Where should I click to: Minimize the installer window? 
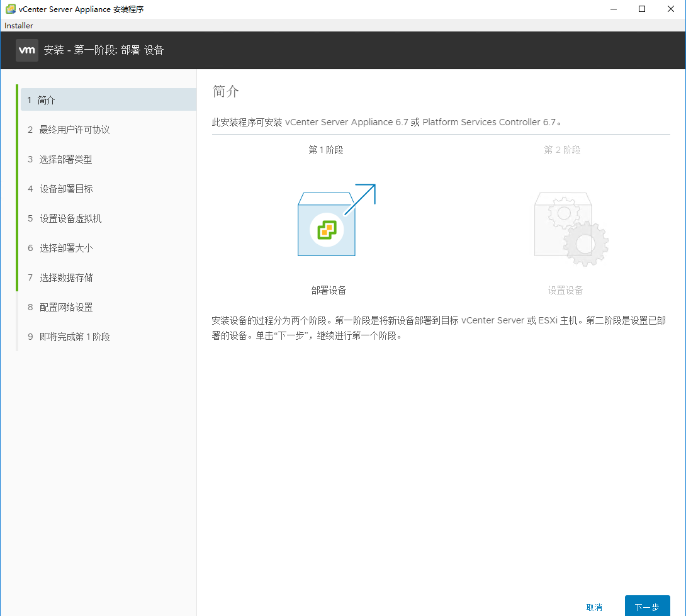coord(614,9)
